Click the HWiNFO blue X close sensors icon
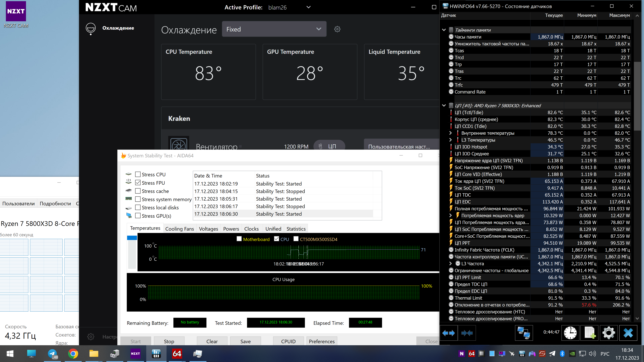Screen dimensions: 644x362 pyautogui.click(x=628, y=333)
